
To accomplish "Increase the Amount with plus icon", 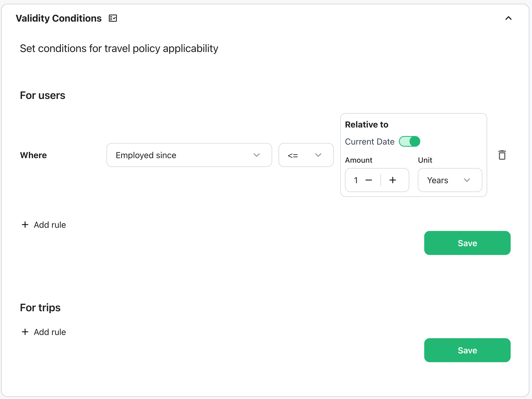I will [392, 180].
